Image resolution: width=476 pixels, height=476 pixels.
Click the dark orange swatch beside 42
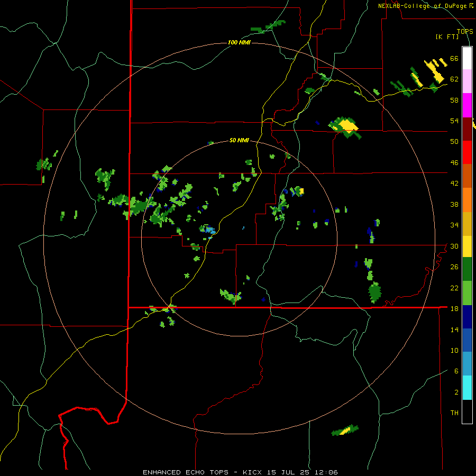(467, 176)
